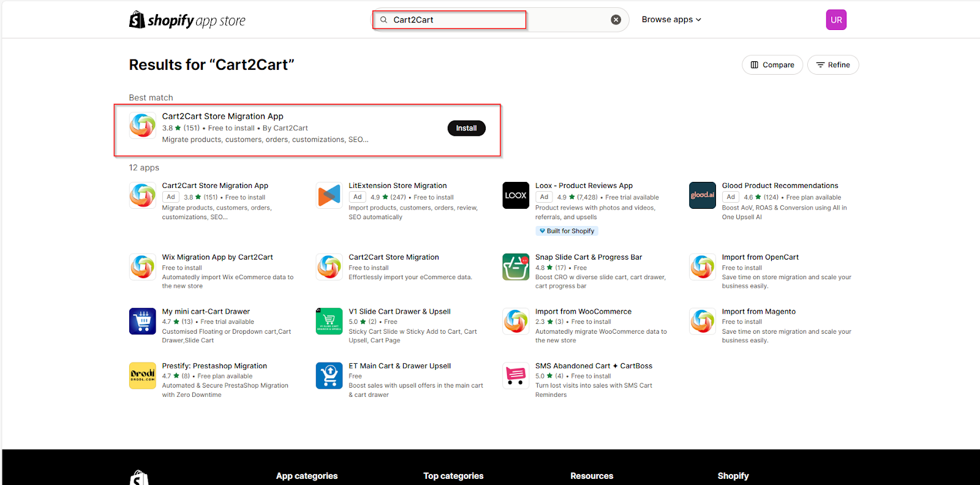The height and width of the screenshot is (485, 980).
Task: Open the Import from WooCommerce icon
Action: (x=516, y=321)
